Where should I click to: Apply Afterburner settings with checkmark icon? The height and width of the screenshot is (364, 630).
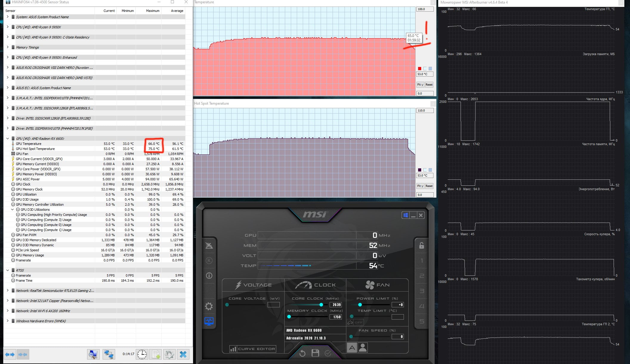pyautogui.click(x=328, y=353)
